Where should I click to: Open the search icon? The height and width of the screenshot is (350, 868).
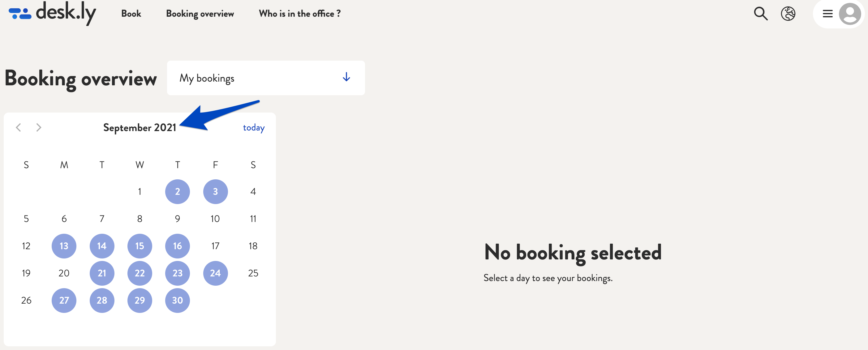pos(761,14)
